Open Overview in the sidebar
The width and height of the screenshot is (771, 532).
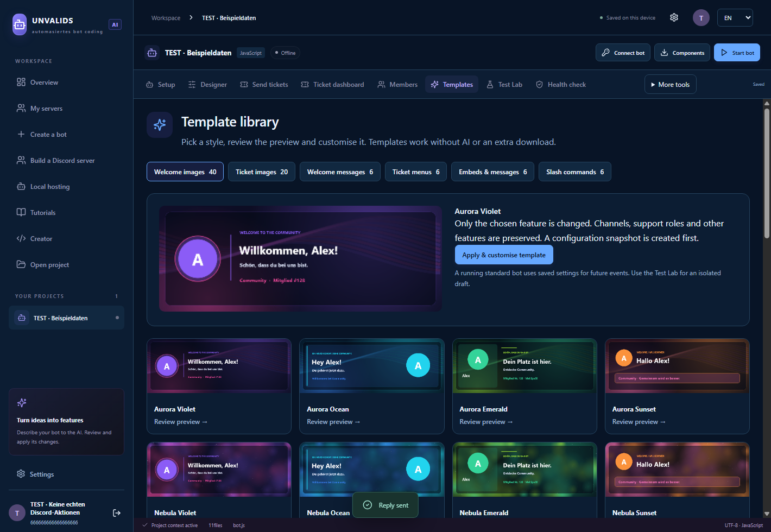tap(66, 83)
